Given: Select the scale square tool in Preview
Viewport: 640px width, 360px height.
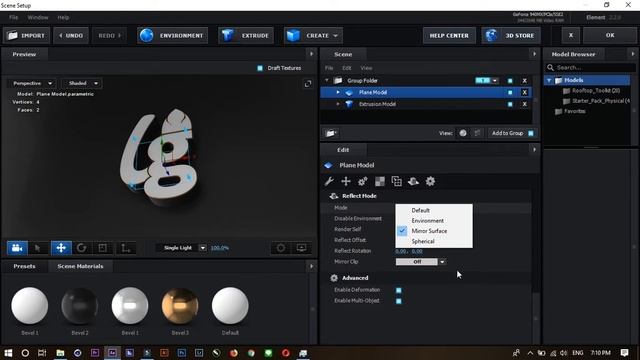Looking at the screenshot, I should click(x=102, y=248).
